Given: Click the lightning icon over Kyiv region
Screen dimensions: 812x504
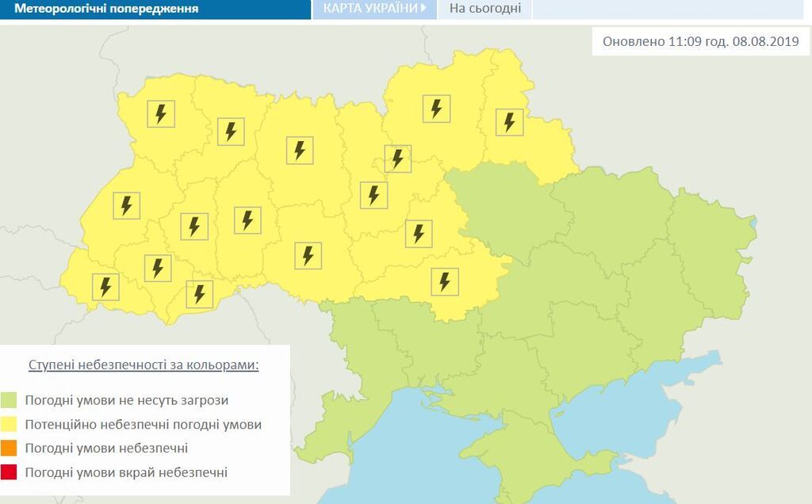Looking at the screenshot, I should [x=396, y=158].
